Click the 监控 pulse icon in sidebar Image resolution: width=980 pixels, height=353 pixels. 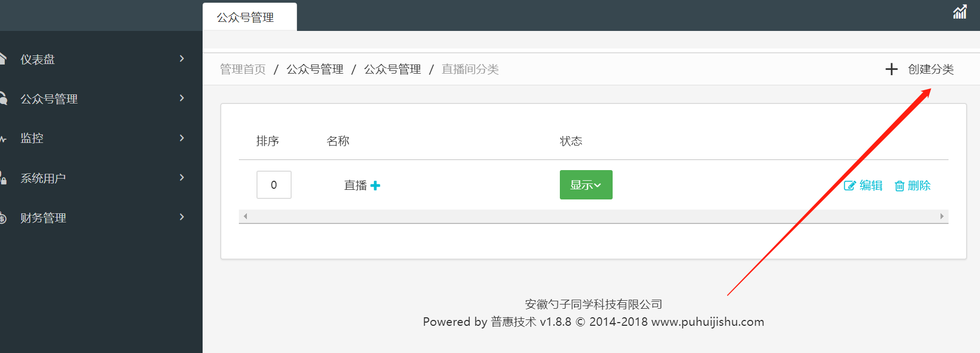pos(3,139)
